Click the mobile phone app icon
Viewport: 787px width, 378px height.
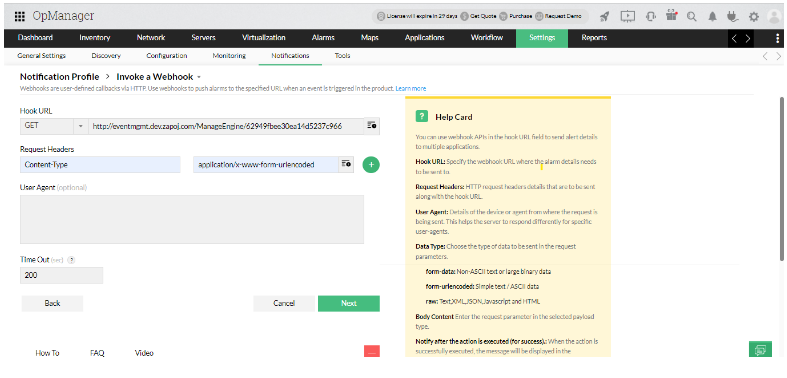click(x=651, y=17)
